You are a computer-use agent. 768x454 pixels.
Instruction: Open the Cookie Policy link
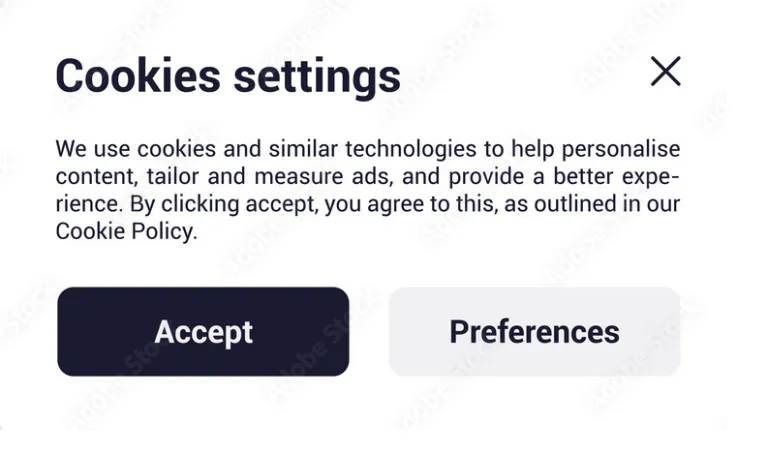click(x=125, y=231)
